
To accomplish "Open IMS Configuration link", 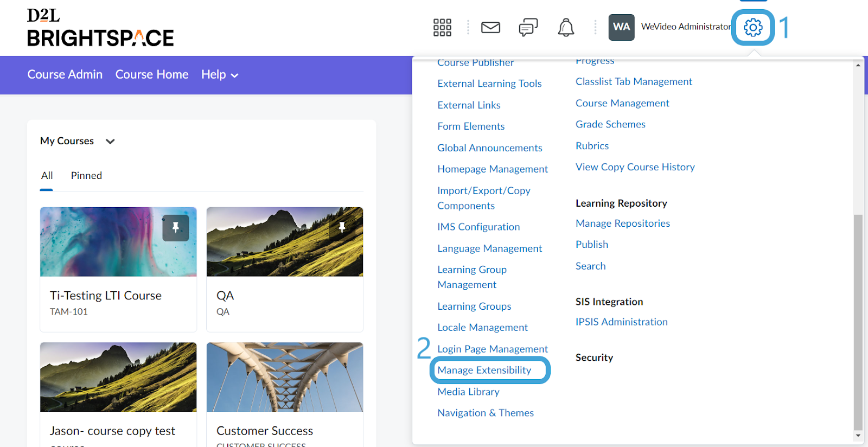I will coord(478,227).
